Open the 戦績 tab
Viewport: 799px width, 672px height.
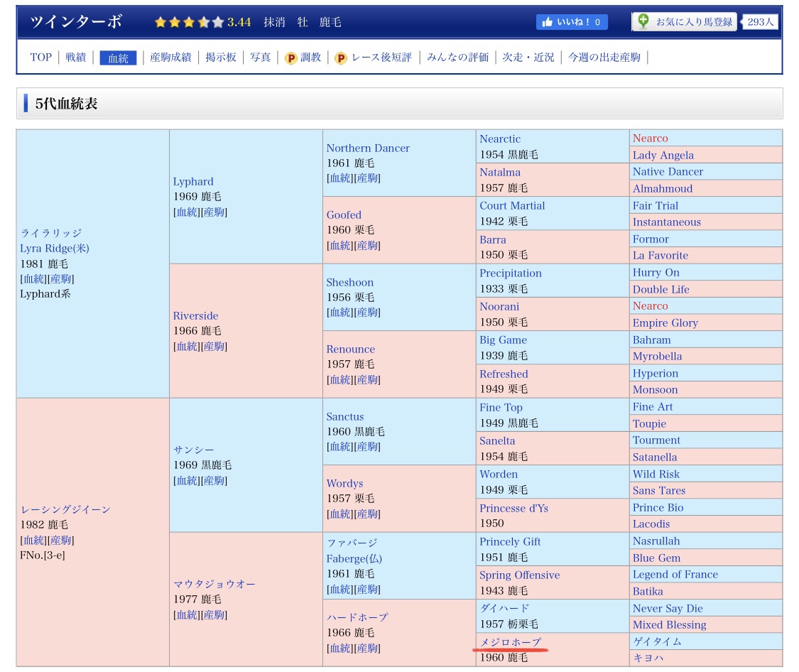coord(75,57)
